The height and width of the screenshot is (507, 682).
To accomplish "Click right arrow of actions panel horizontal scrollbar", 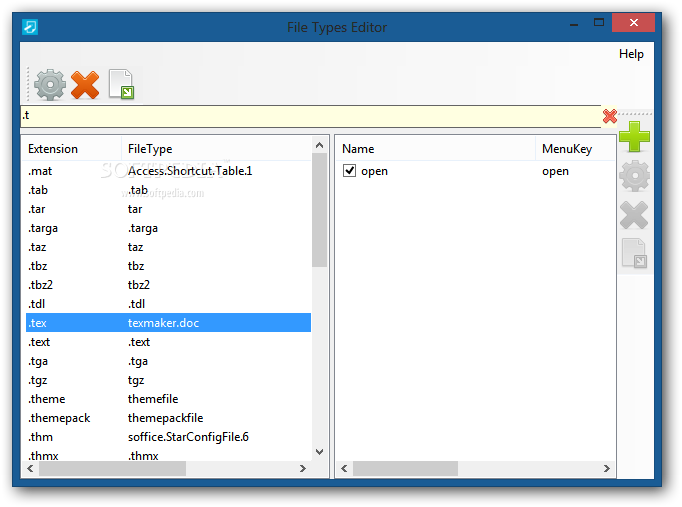I will pos(606,469).
